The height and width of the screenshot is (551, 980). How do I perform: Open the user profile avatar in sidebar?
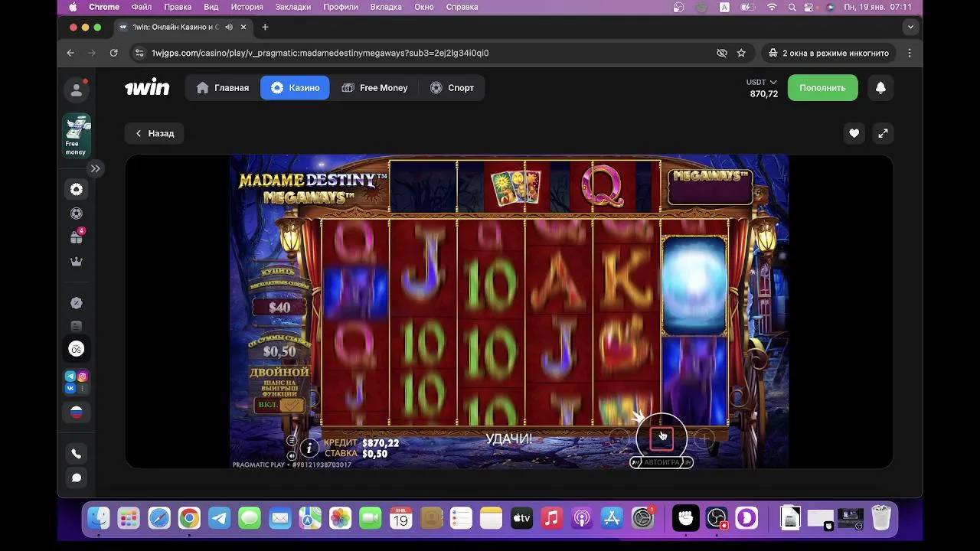pyautogui.click(x=77, y=90)
